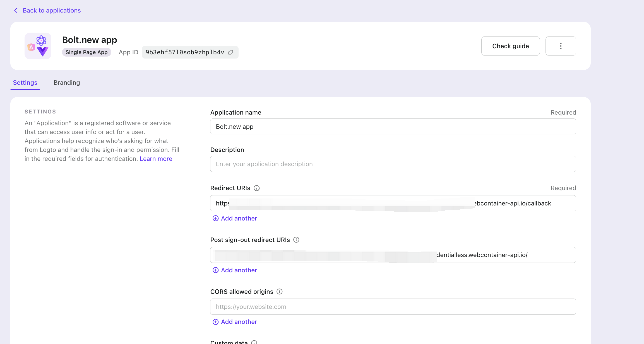Image resolution: width=644 pixels, height=344 pixels.
Task: Click the Post sign-out redirect URI field
Action: (x=393, y=255)
